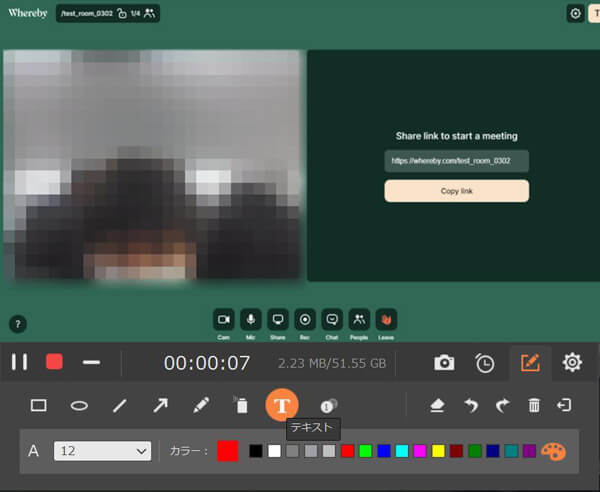Image resolution: width=600 pixels, height=492 pixels.
Task: Choose the arrow drawing tool
Action: (160, 405)
